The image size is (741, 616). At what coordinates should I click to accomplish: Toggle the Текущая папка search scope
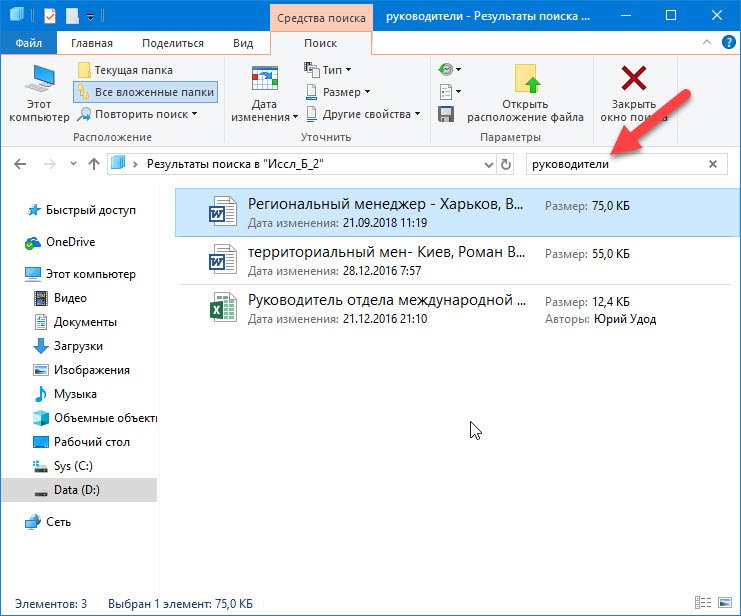125,70
